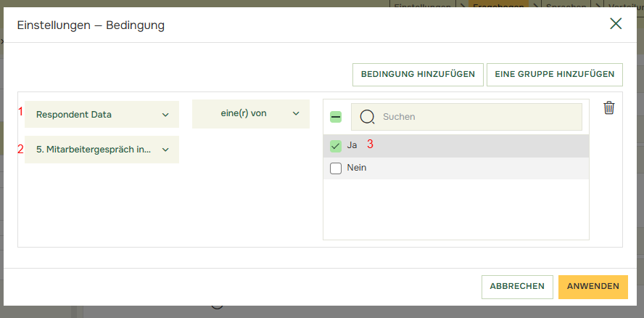Click the chevron arrow beside eine(r) von

296,114
